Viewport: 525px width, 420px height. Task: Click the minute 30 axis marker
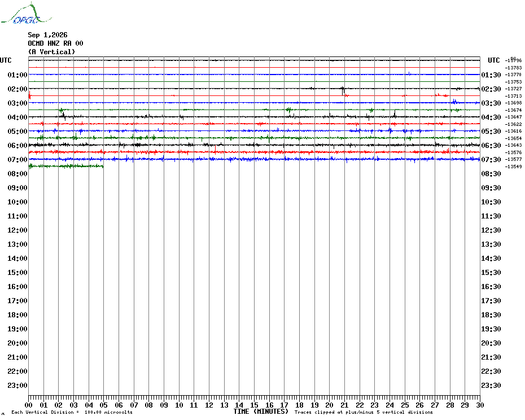(480, 405)
